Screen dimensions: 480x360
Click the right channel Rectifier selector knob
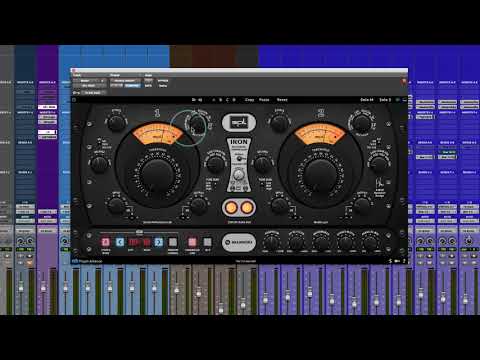click(361, 124)
